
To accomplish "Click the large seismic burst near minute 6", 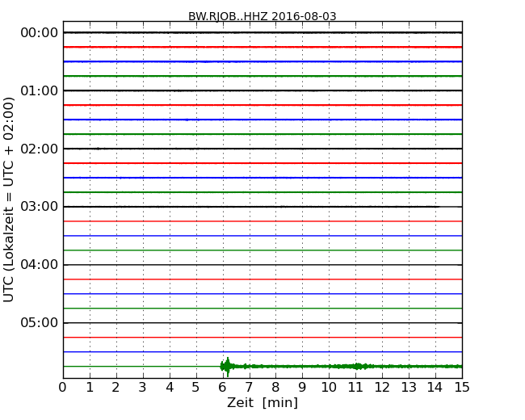I will pyautogui.click(x=228, y=367).
